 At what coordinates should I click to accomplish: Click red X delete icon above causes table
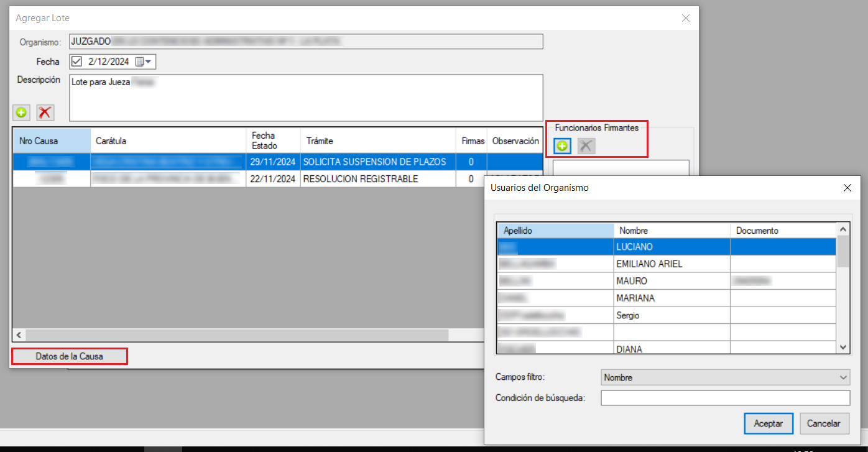pyautogui.click(x=45, y=113)
